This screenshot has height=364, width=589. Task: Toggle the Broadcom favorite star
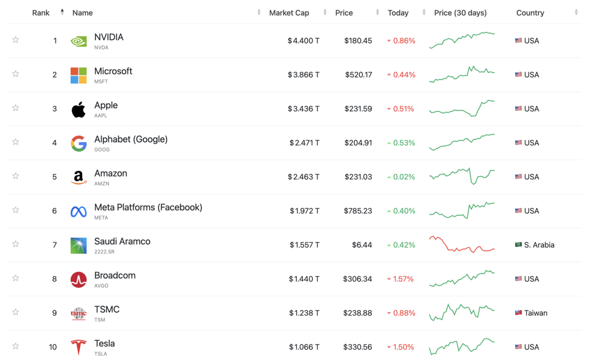(x=16, y=278)
